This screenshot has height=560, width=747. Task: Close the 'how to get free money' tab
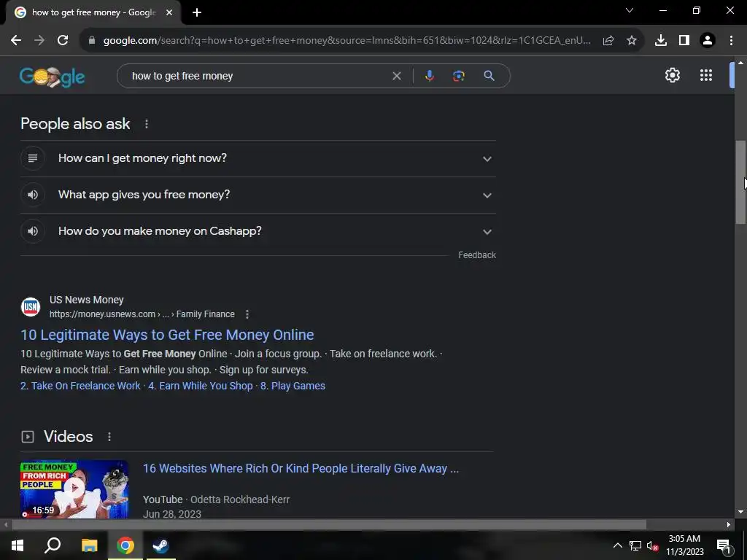click(x=169, y=13)
